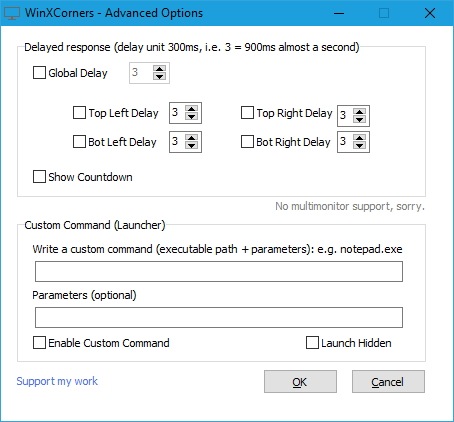Decrease the Bot Right Delay spinner value
The image size is (454, 422).
[359, 146]
